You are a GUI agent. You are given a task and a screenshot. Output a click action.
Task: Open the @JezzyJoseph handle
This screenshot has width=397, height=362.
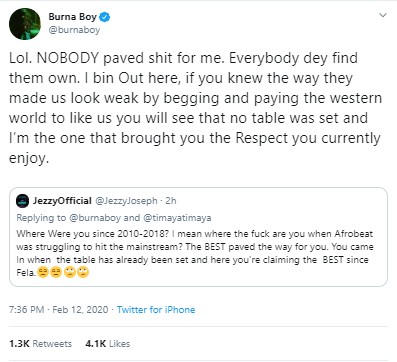[x=126, y=201]
